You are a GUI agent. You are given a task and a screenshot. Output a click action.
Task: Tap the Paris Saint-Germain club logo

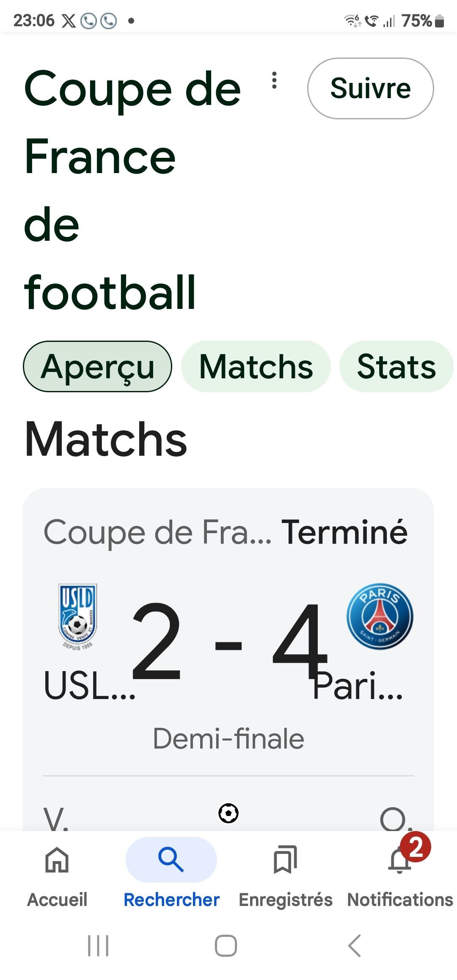[380, 617]
